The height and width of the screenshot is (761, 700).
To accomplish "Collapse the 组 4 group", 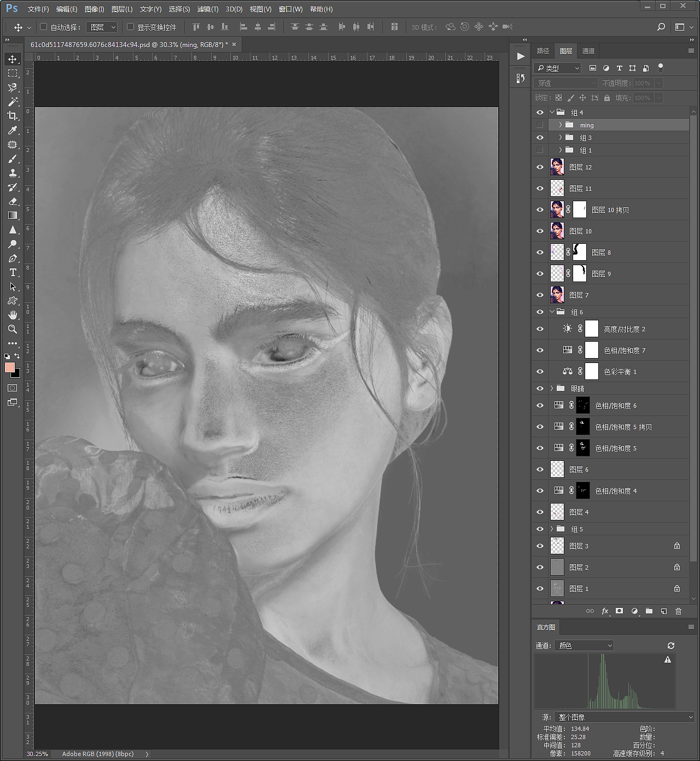I will 552,112.
